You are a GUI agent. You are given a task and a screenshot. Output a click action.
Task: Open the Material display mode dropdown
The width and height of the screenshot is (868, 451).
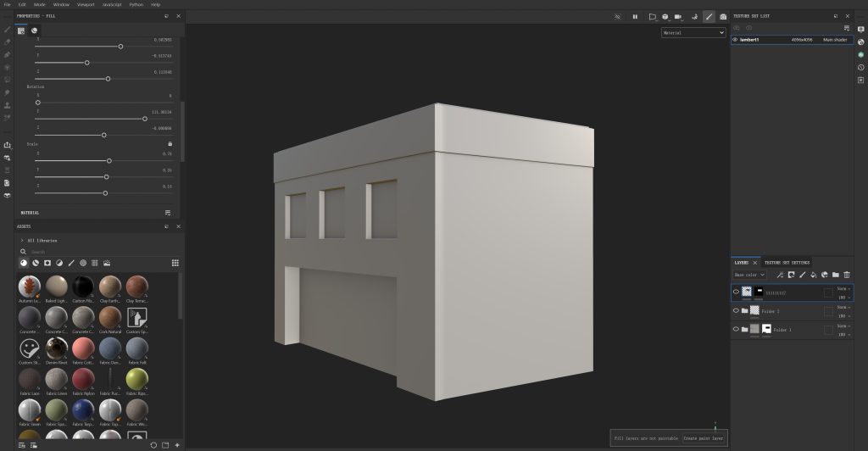coord(693,33)
